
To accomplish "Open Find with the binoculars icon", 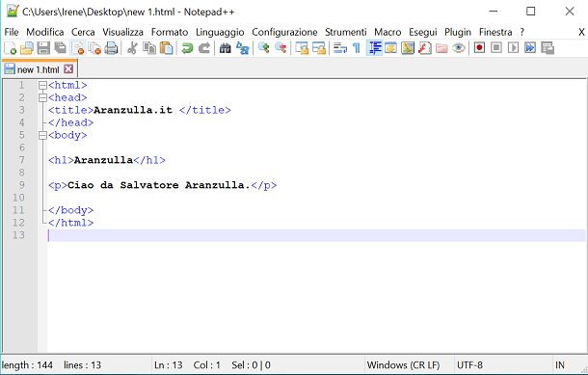I will click(225, 48).
